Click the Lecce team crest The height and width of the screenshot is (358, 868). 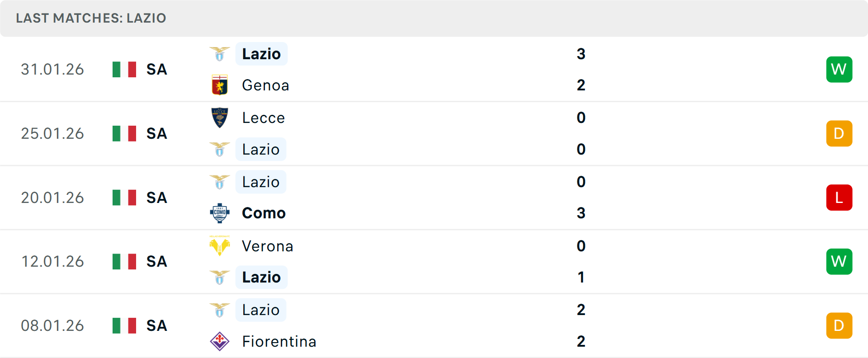[x=220, y=117]
